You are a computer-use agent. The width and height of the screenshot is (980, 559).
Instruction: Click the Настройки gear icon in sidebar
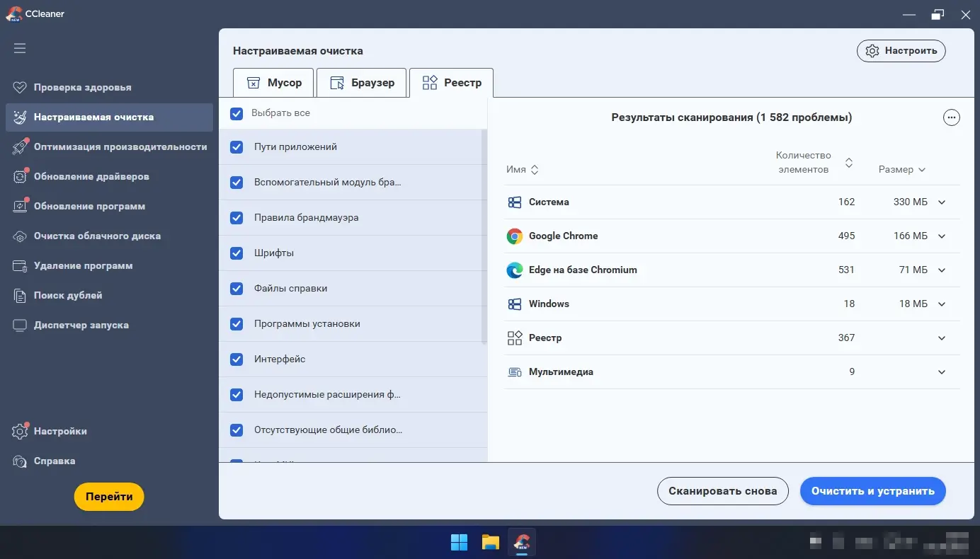point(20,431)
